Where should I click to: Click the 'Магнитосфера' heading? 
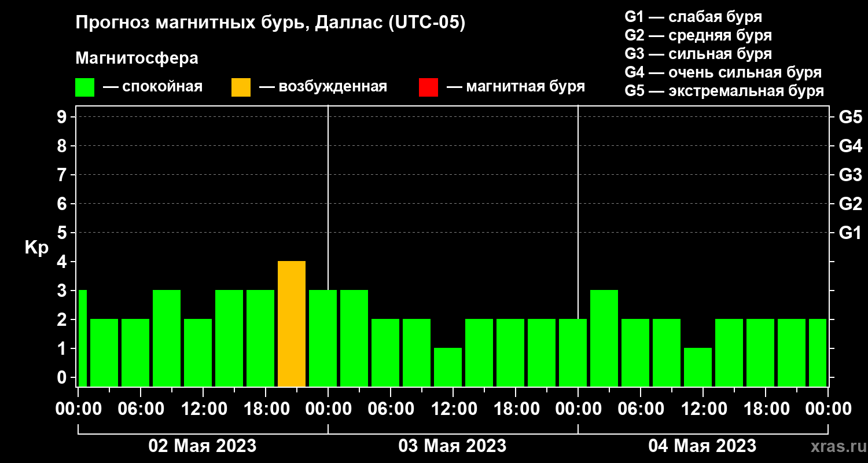[137, 58]
